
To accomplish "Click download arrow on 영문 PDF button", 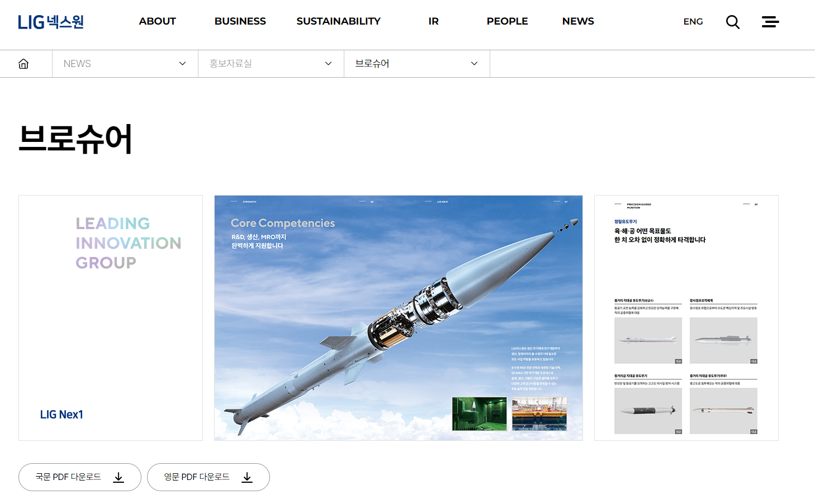I will 247,477.
